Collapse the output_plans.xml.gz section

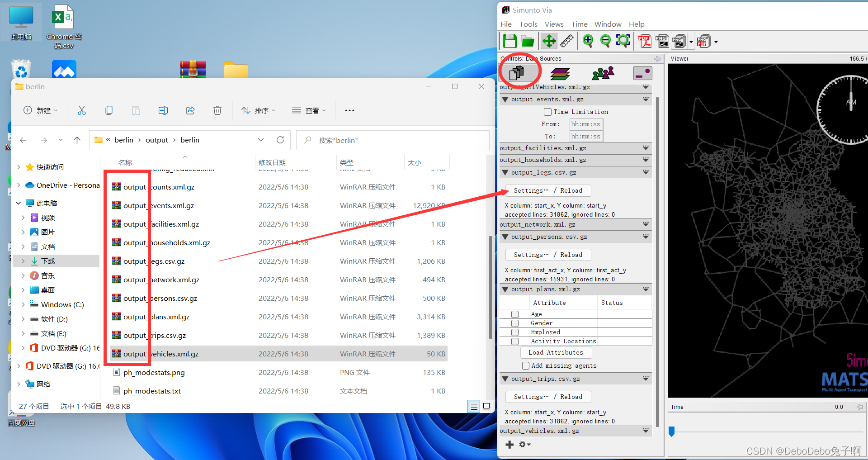[x=505, y=289]
